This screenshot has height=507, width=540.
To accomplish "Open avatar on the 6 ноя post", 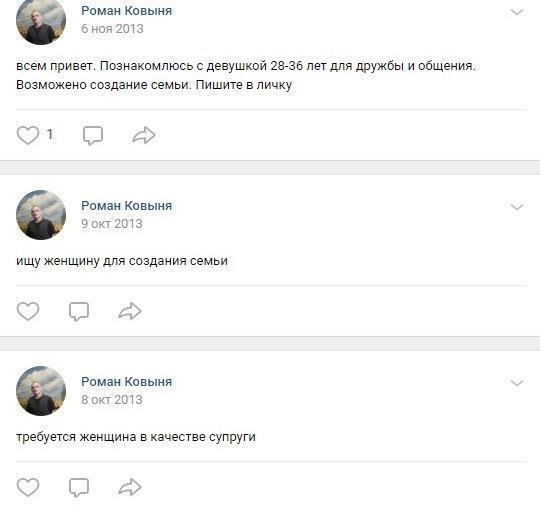I will 41,21.
